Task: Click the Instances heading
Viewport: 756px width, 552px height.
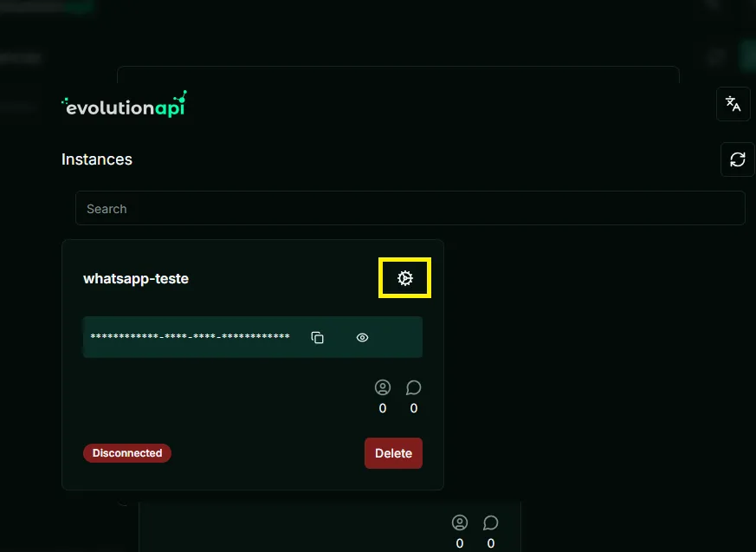Action: click(97, 159)
